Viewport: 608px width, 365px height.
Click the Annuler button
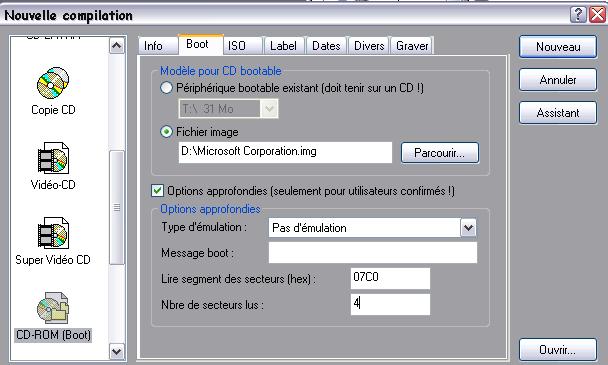tap(558, 80)
